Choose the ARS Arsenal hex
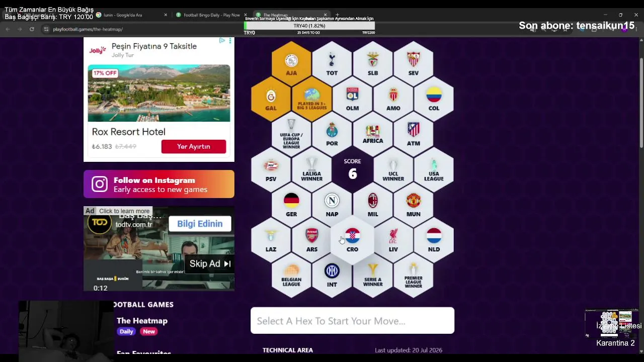644x362 pixels. 312,240
